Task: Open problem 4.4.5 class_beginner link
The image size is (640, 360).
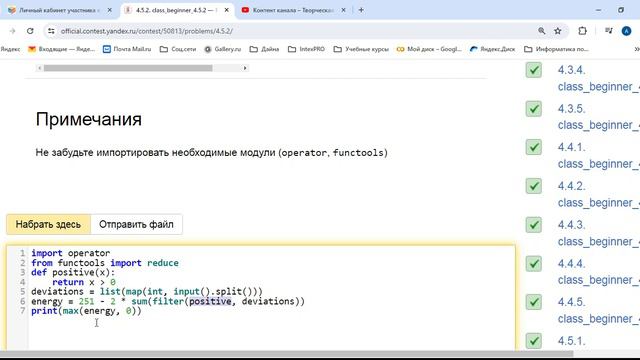Action: tap(598, 311)
